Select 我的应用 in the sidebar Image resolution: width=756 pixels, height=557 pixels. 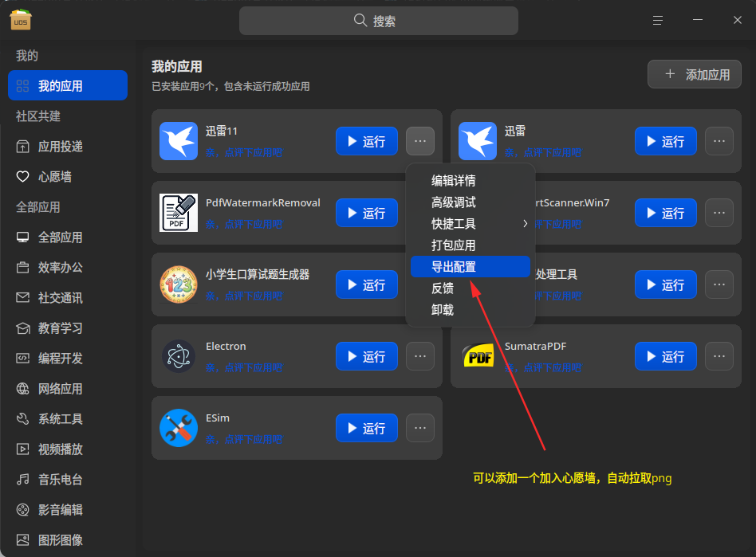(x=68, y=86)
